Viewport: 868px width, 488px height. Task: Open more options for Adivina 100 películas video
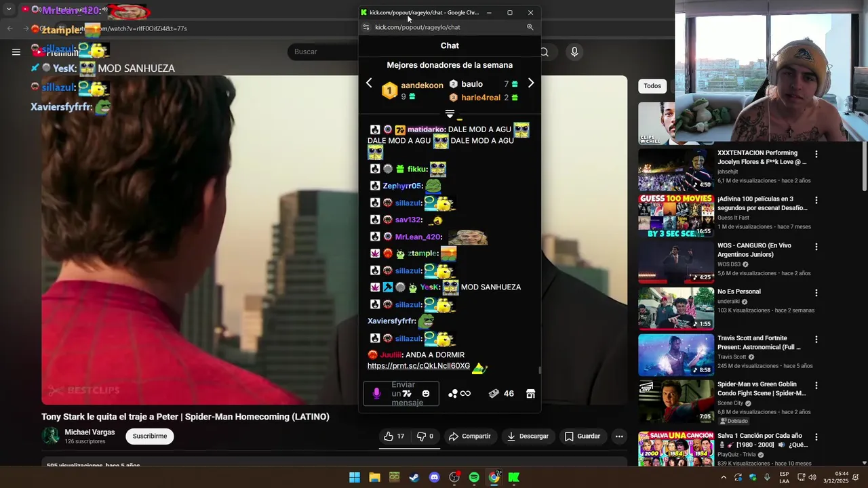point(816,200)
